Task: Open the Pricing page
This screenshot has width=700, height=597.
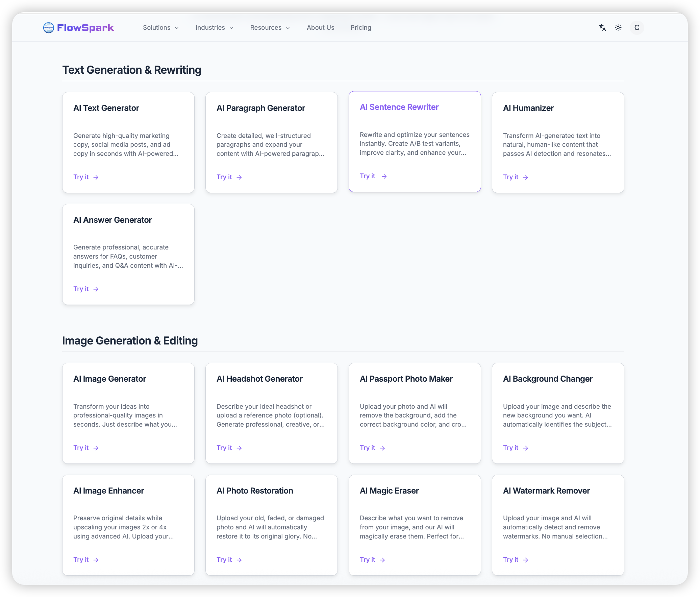Action: tap(361, 28)
